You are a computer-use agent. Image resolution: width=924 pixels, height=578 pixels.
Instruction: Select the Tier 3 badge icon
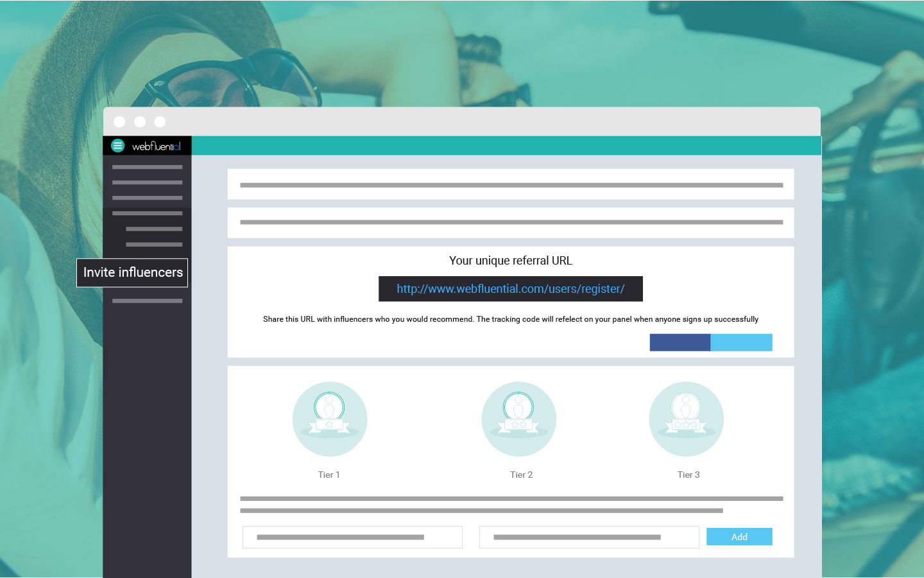687,419
